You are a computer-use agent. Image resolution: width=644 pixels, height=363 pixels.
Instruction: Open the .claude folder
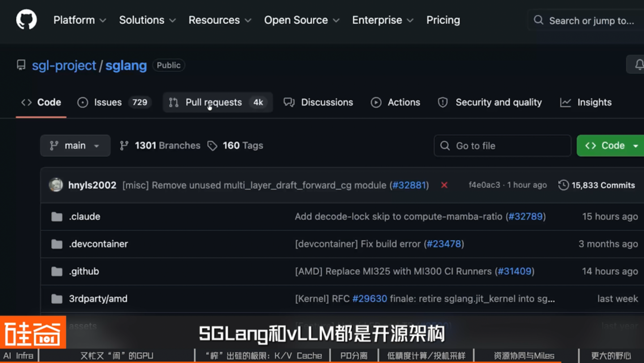click(85, 216)
